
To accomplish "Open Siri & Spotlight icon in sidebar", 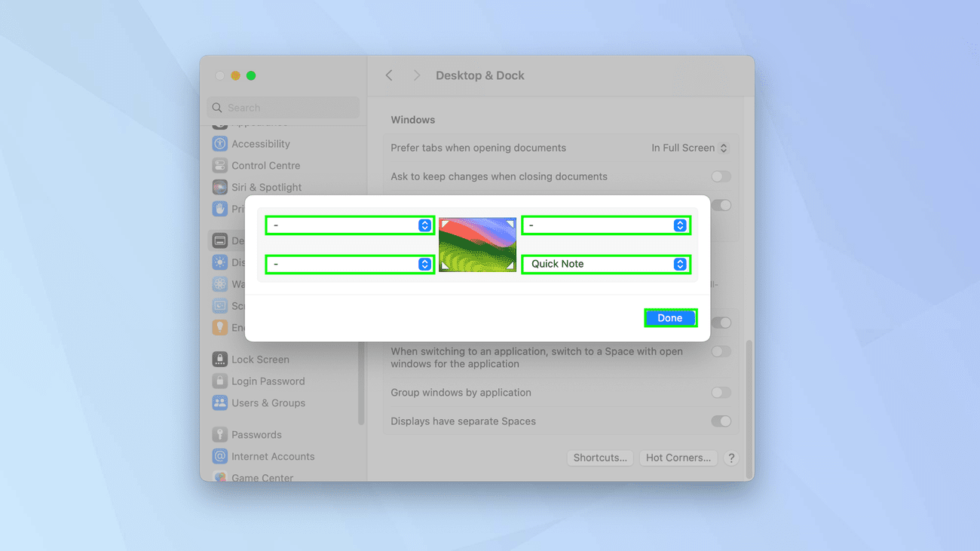I will pyautogui.click(x=220, y=188).
